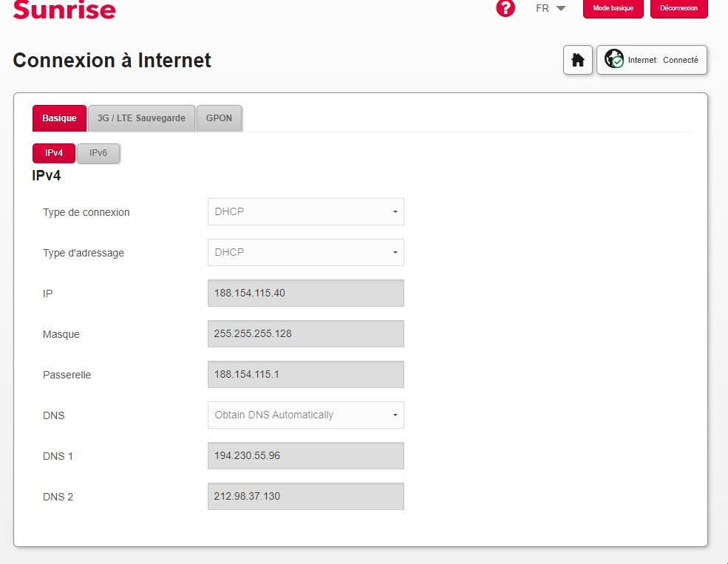The width and height of the screenshot is (728, 564).
Task: Click the Masque subnet field
Action: point(305,334)
